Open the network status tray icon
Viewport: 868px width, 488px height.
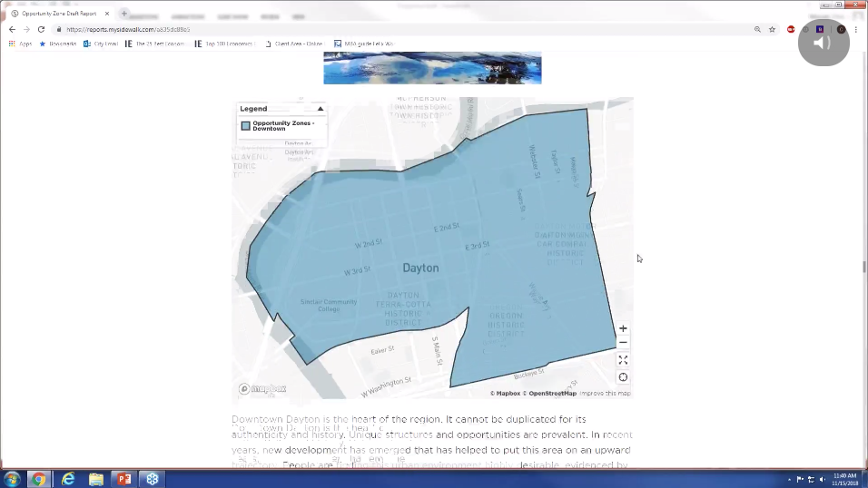click(x=811, y=480)
